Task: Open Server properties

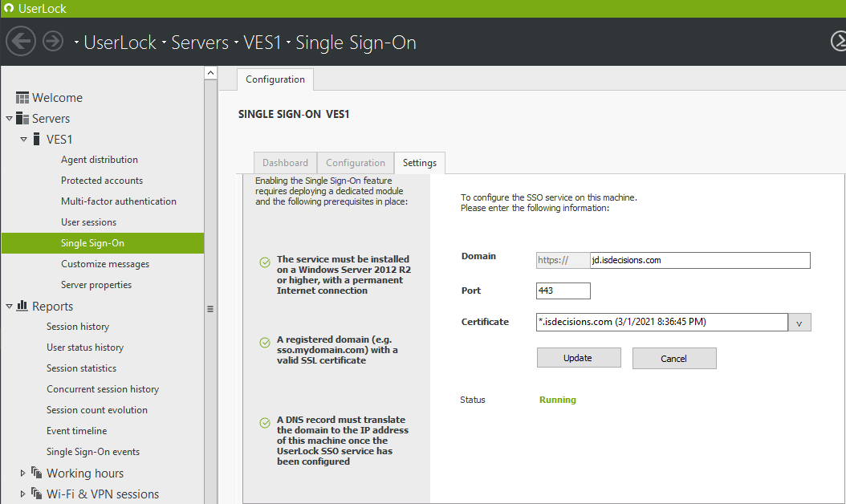Action: click(x=96, y=284)
